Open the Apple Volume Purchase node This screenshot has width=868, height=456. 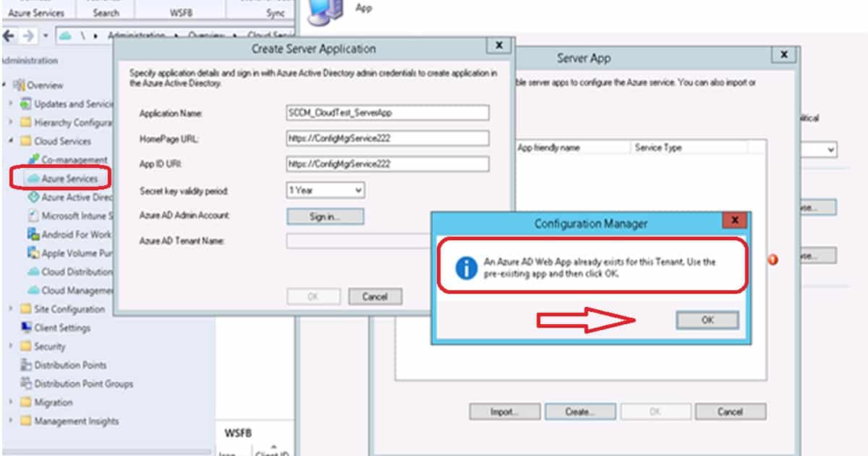coord(70,253)
